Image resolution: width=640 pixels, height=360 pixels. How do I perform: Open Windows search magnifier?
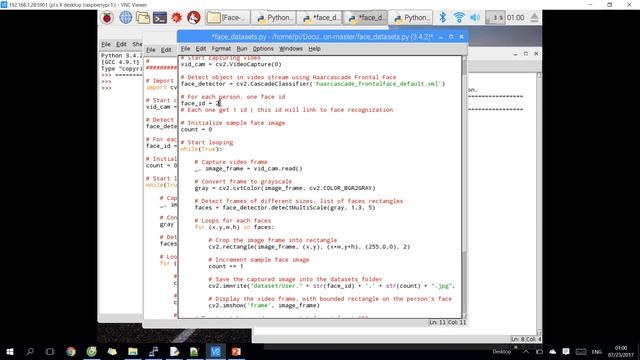(x=30, y=351)
